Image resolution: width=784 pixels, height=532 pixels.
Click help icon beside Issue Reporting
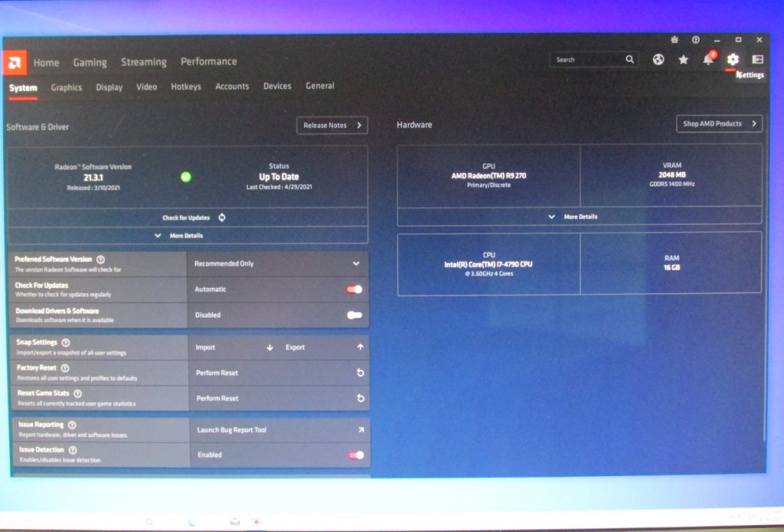click(72, 425)
